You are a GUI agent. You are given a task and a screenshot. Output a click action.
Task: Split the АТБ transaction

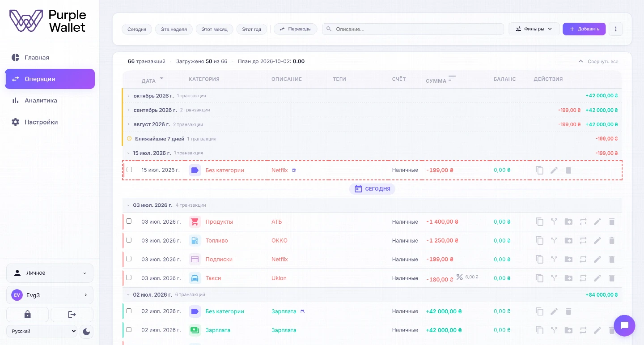click(554, 221)
